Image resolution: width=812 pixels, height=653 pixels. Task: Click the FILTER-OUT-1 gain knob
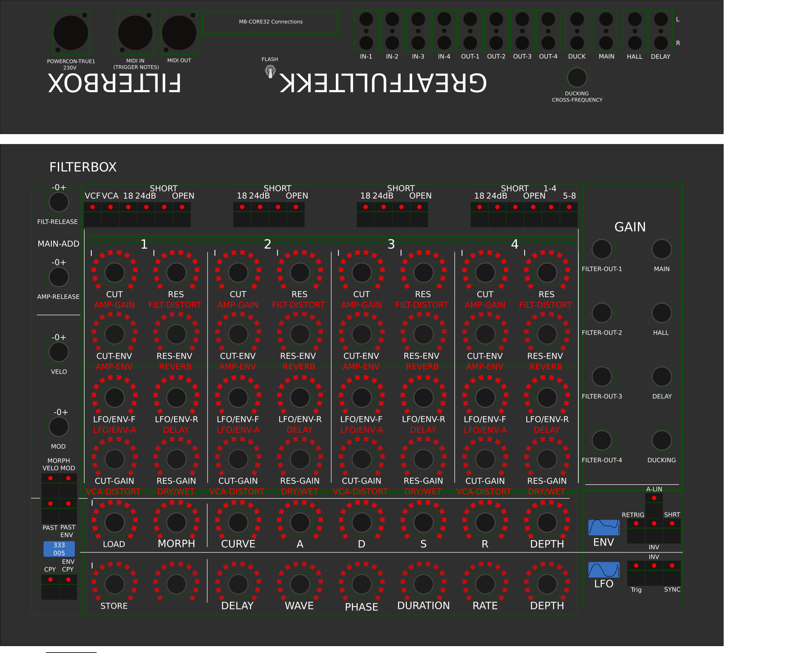(602, 249)
